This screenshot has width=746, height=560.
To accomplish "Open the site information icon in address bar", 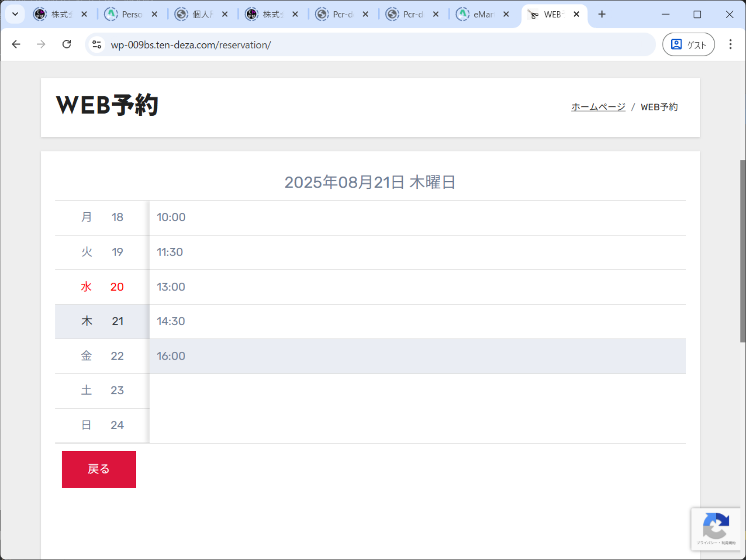I will [96, 44].
